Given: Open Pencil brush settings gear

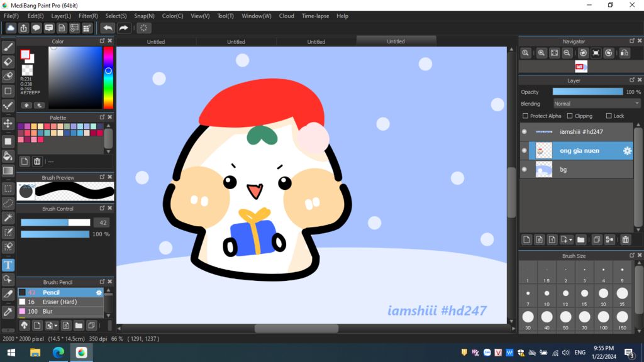Looking at the screenshot, I should [x=99, y=293].
